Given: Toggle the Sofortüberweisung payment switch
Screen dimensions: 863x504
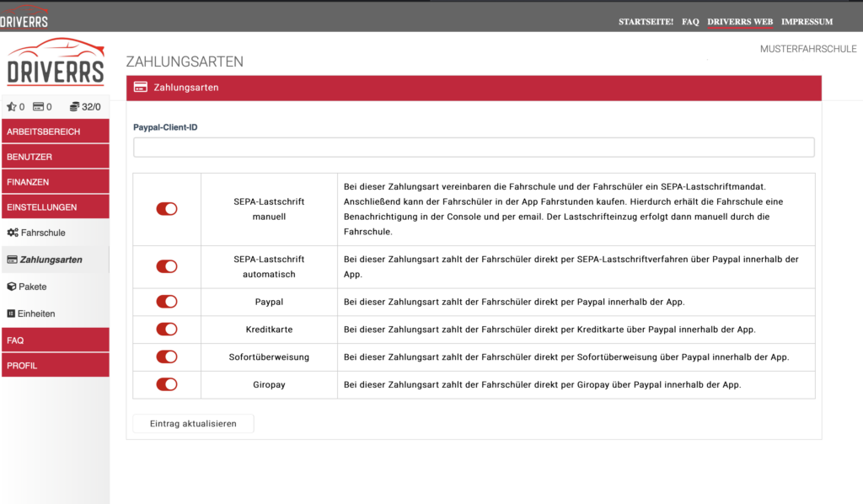Looking at the screenshot, I should (167, 357).
